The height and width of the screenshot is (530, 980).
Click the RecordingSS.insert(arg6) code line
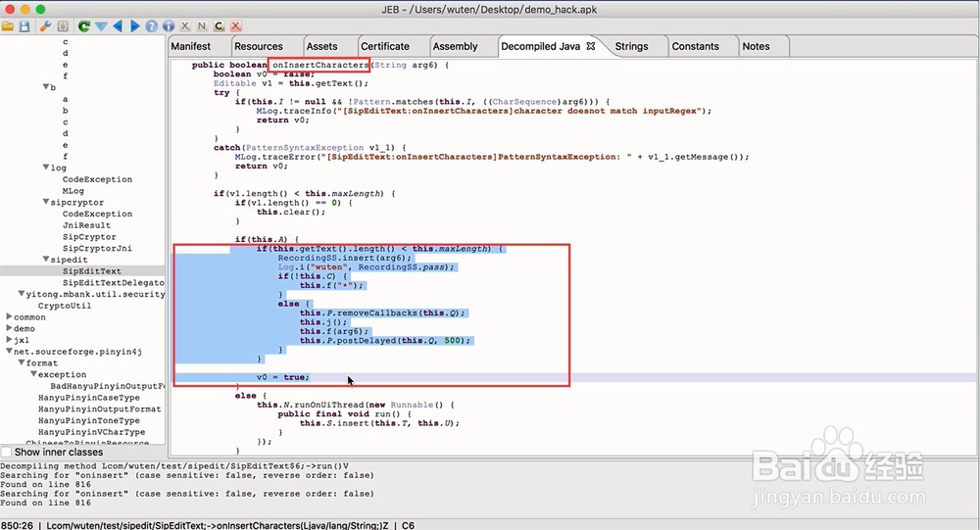click(345, 258)
